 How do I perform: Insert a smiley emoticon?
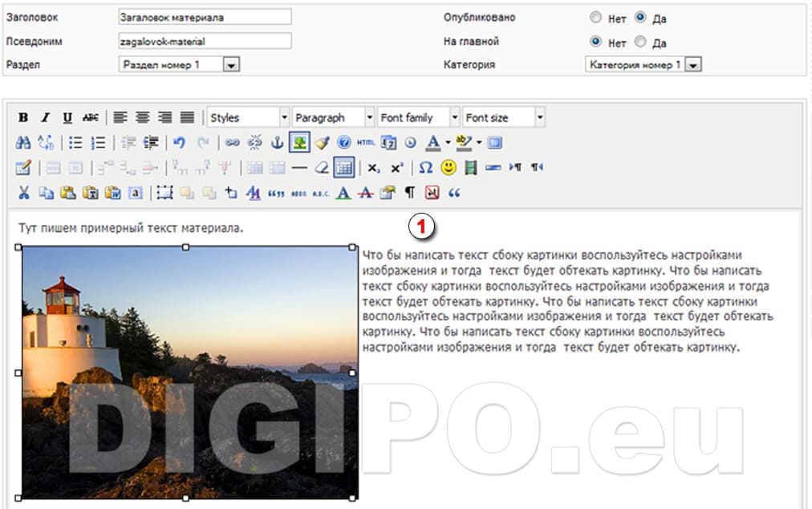coord(448,168)
